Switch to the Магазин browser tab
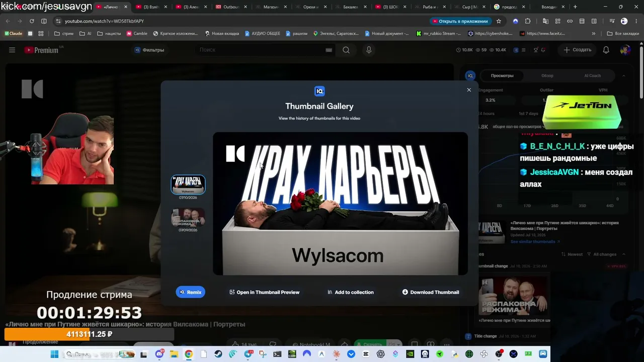This screenshot has width=644, height=362. 270,7
